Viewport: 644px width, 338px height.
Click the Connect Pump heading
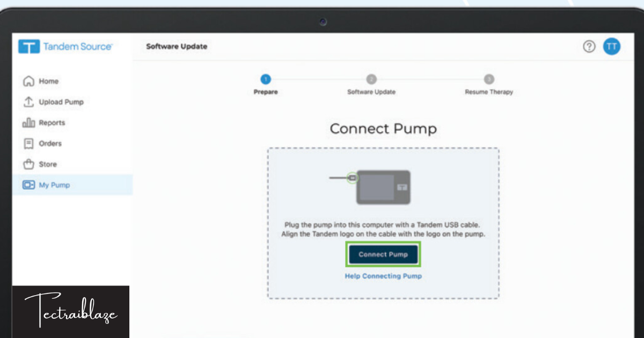pyautogui.click(x=383, y=129)
